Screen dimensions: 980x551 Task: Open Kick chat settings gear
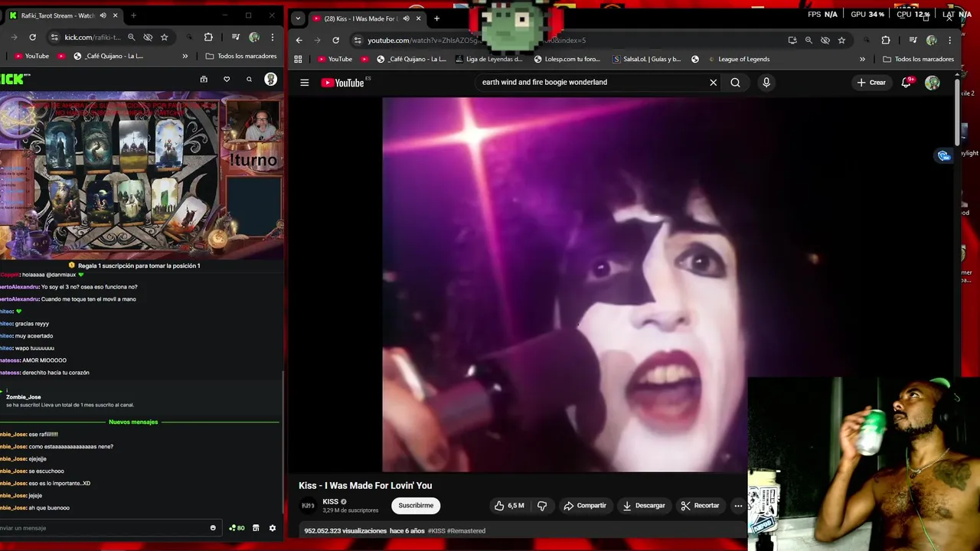point(272,528)
